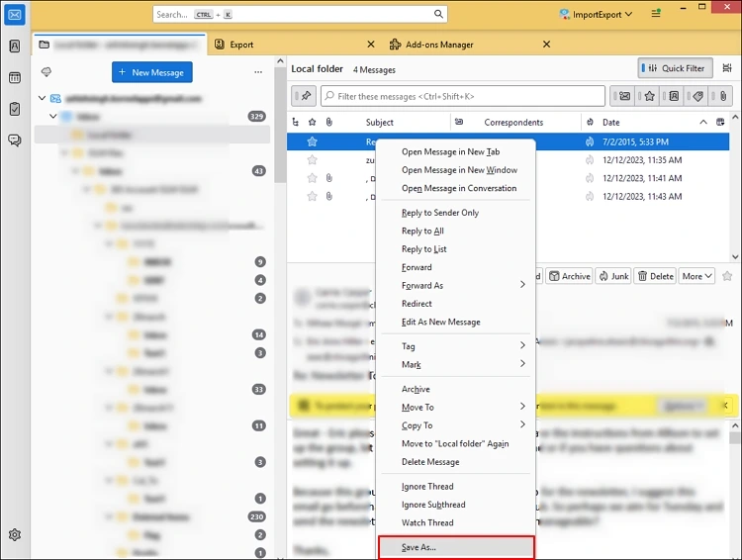Toggle star on 12/12/2023 11:35 AM message
This screenshot has height=560, width=742.
[x=312, y=160]
